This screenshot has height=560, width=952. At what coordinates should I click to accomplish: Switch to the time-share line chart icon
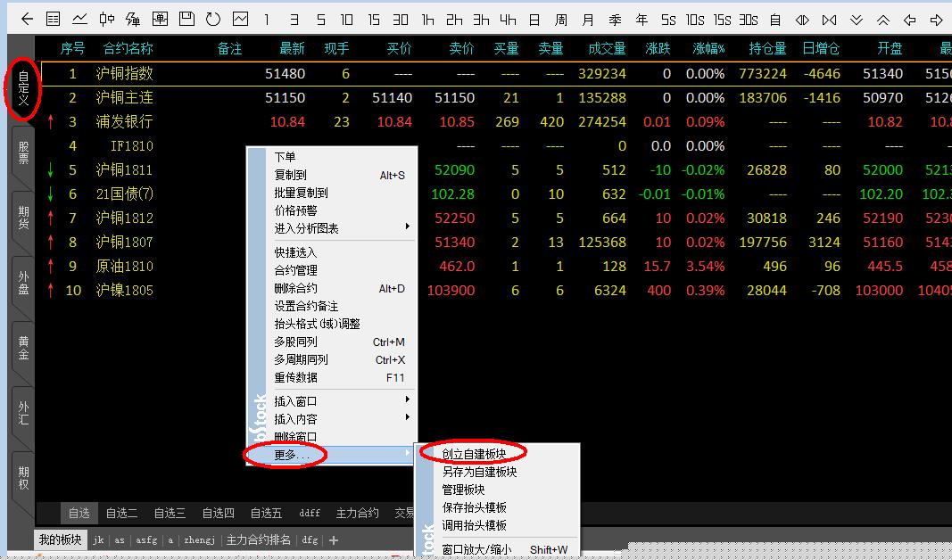point(79,20)
